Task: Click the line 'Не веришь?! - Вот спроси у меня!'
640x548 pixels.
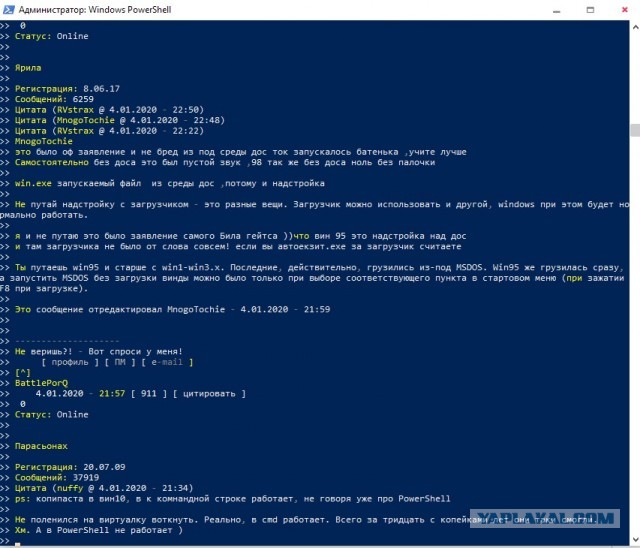Action: tap(99, 351)
